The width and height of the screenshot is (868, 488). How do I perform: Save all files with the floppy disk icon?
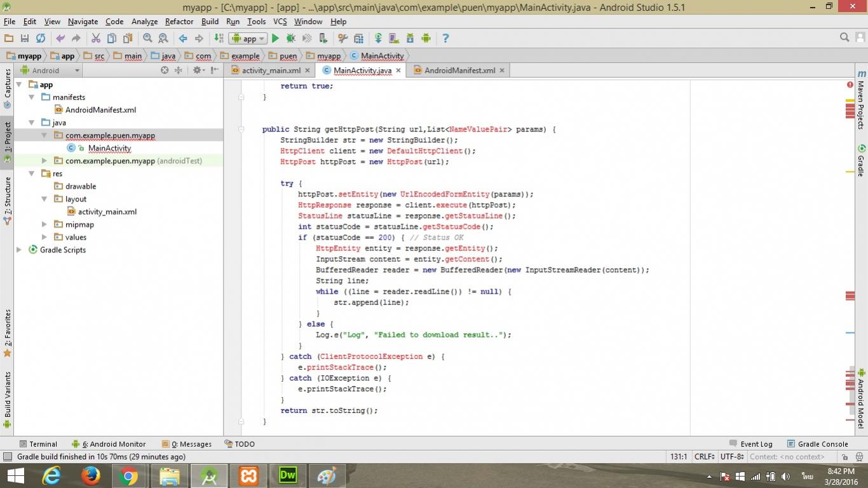[x=25, y=38]
